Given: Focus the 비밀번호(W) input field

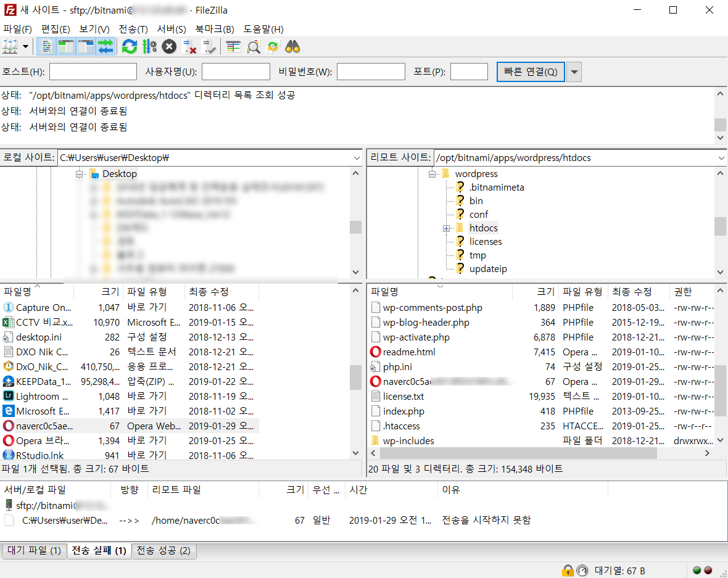Looking at the screenshot, I should (x=371, y=72).
